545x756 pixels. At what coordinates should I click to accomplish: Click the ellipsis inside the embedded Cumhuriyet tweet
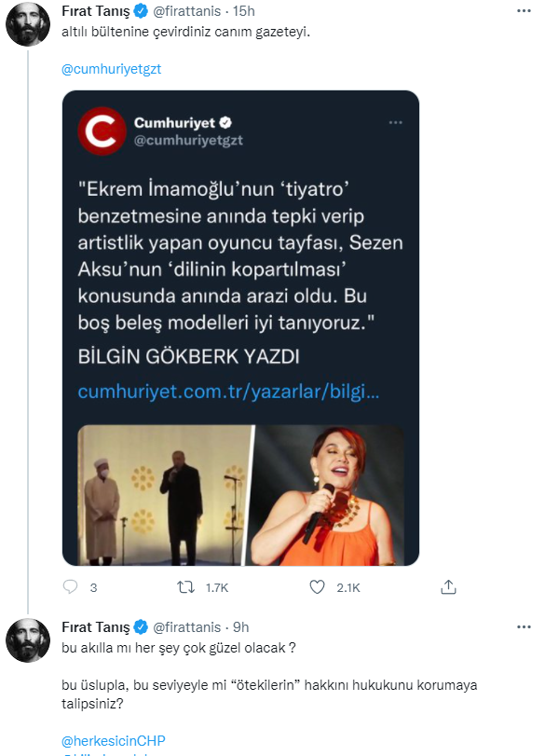point(395,121)
